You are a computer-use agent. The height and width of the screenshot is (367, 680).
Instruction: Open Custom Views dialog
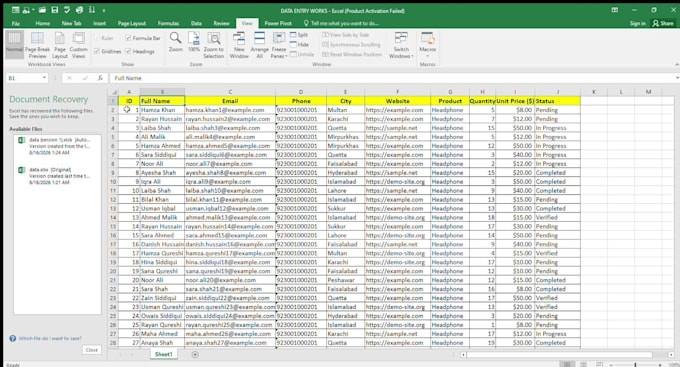pos(78,46)
